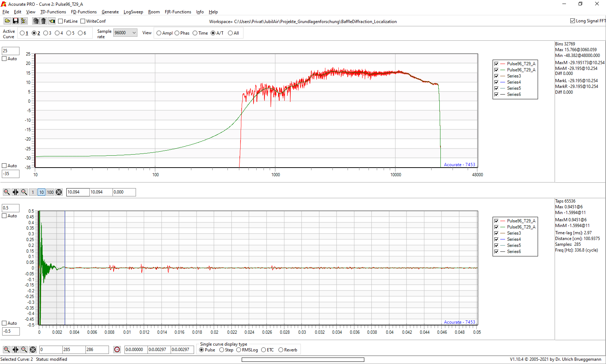606x364 pixels.
Task: Set frequency range start to 10
Action: 41,192
